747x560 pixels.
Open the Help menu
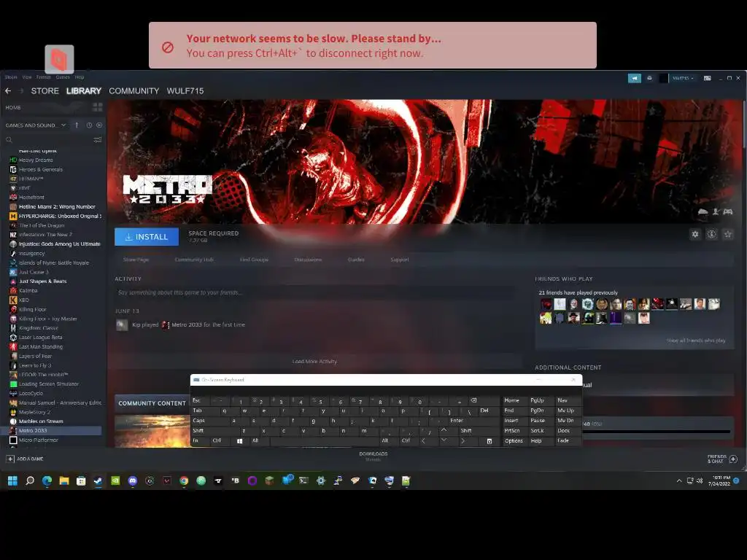point(80,77)
